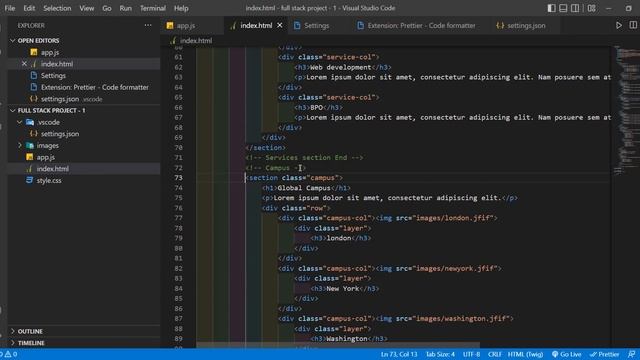Screen dimensions: 640x360
Task: Open the Edit menu
Action: [29, 8]
